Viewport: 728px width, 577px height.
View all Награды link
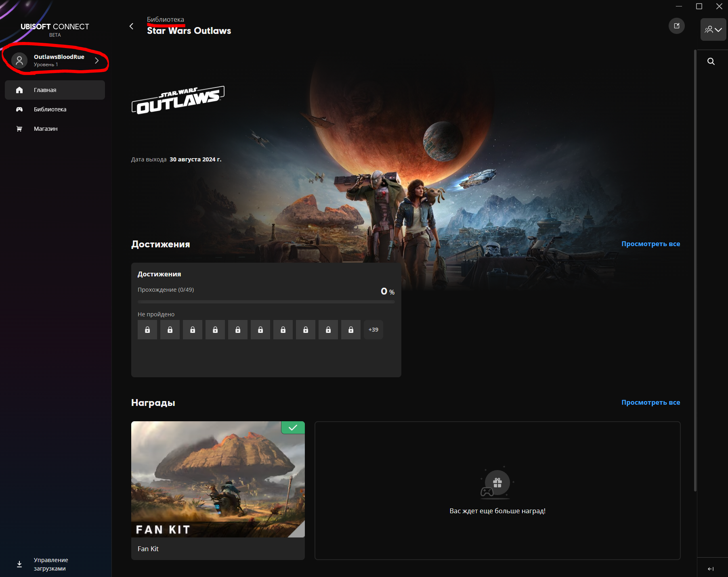tap(650, 402)
